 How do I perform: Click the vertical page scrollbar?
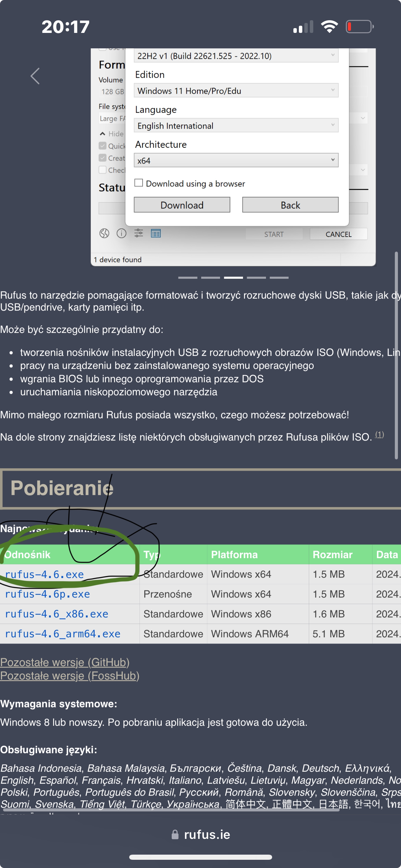(396, 355)
